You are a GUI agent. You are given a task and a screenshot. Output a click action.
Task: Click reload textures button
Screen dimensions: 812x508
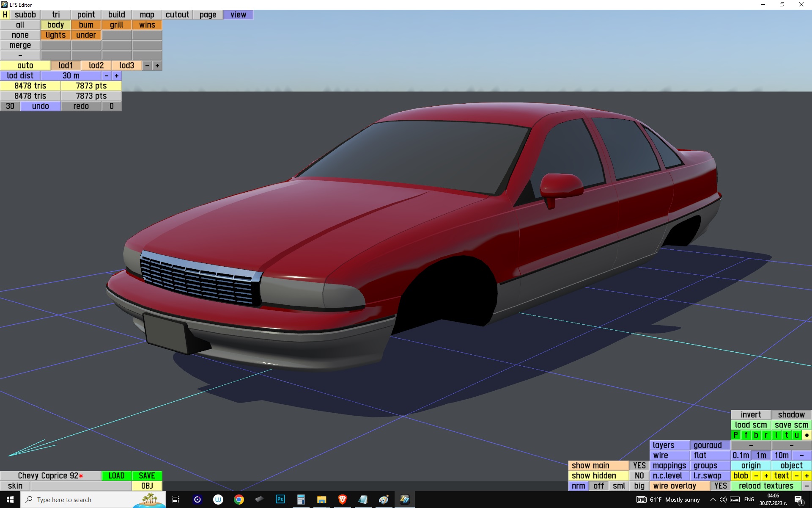766,486
